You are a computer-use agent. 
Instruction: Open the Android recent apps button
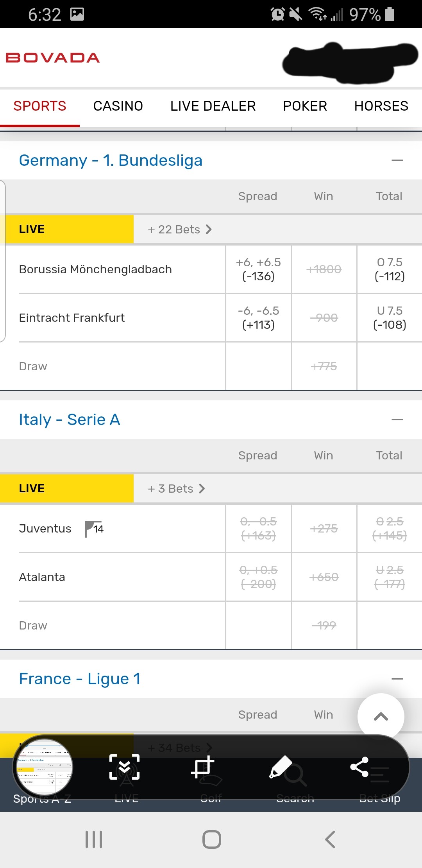pyautogui.click(x=94, y=839)
